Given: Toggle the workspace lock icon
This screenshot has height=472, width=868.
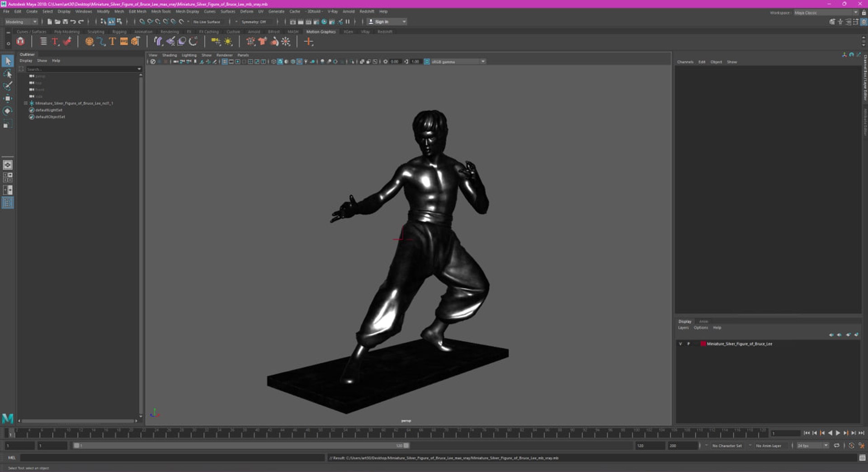Looking at the screenshot, I should (864, 13).
